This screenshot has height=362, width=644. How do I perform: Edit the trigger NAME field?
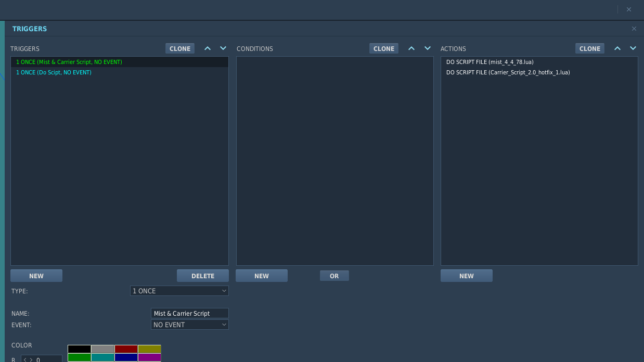click(190, 313)
